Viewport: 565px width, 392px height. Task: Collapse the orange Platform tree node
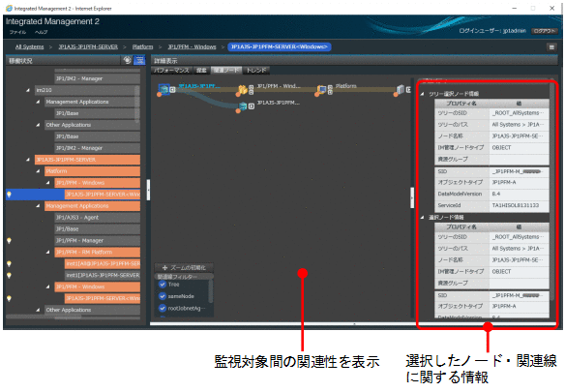pyautogui.click(x=38, y=171)
